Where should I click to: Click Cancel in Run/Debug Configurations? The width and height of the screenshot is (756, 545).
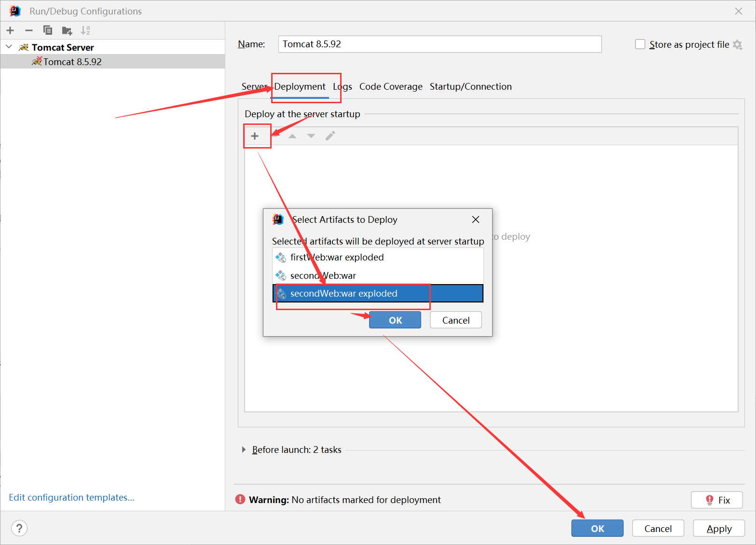point(658,528)
